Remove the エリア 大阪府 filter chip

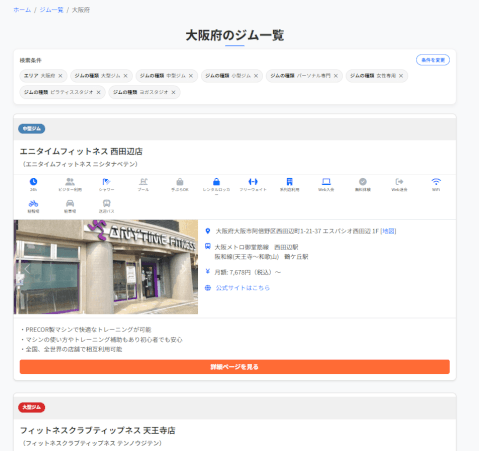coord(60,76)
